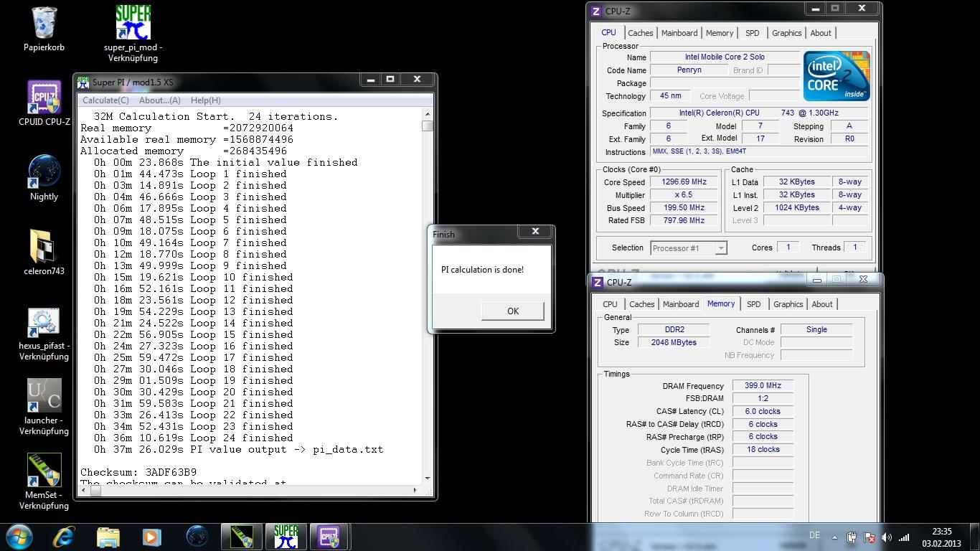Screen dimensions: 980x551
Task: Switch to Memory tab in upper CPU-Z
Action: [x=720, y=33]
